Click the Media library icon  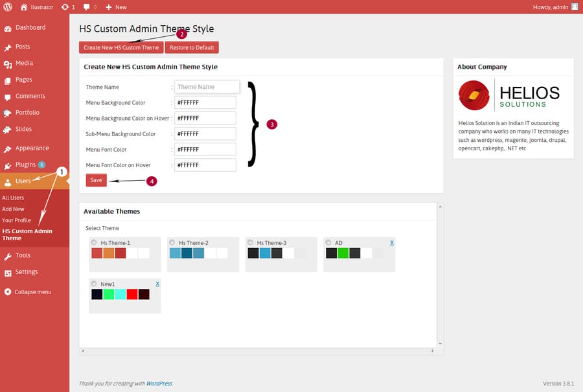tap(7, 64)
